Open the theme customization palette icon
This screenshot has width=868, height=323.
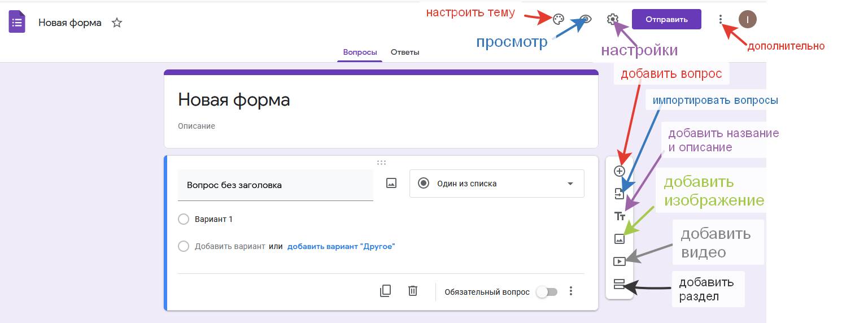(x=558, y=19)
